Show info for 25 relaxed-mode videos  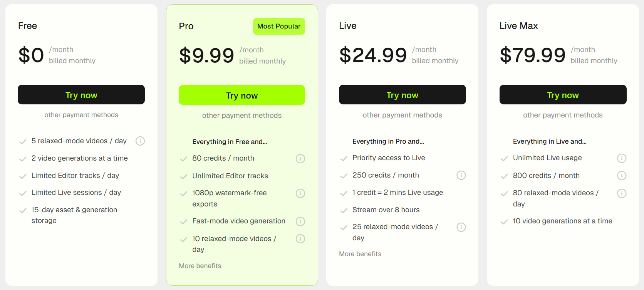[x=461, y=227]
